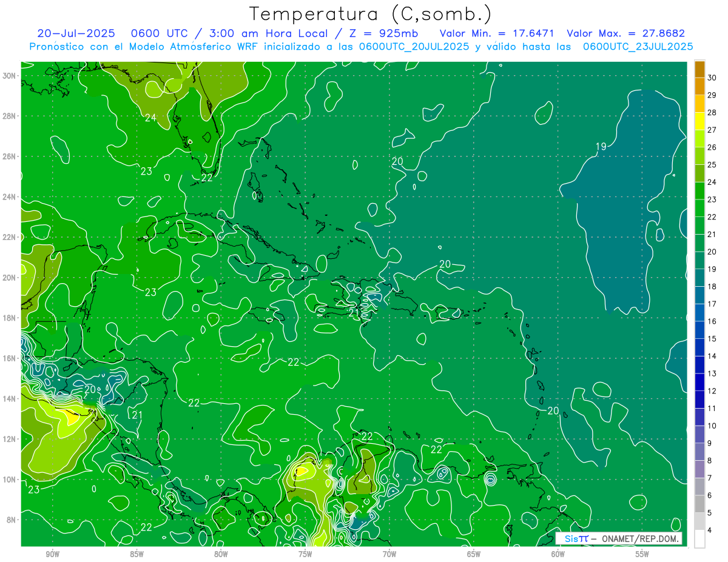This screenshot has width=728, height=562.
Task: Click the "0600UTC_23JUL2025" valid-until timestamp
Action: pos(638,46)
